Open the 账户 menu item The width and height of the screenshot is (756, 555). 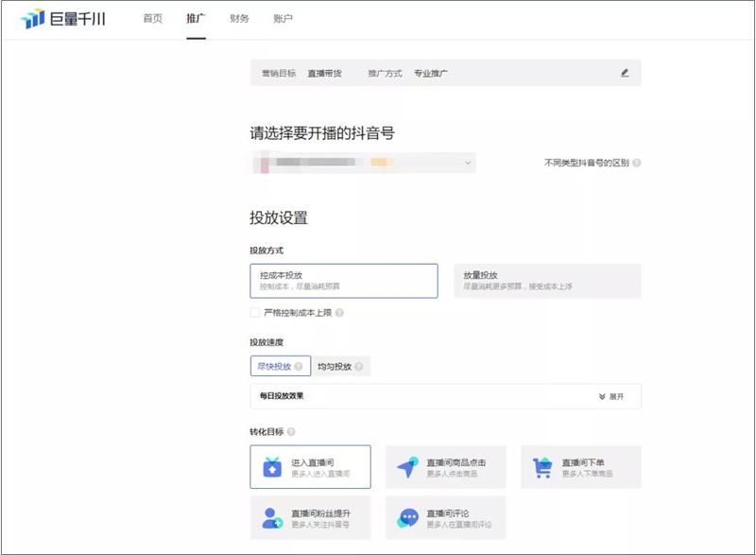[x=283, y=17]
